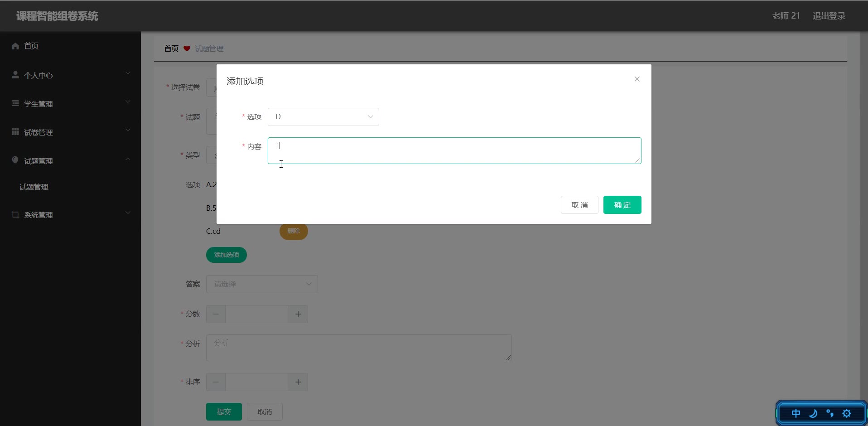Click the grid icon beside 试卷管理
This screenshot has height=426, width=868.
click(15, 132)
